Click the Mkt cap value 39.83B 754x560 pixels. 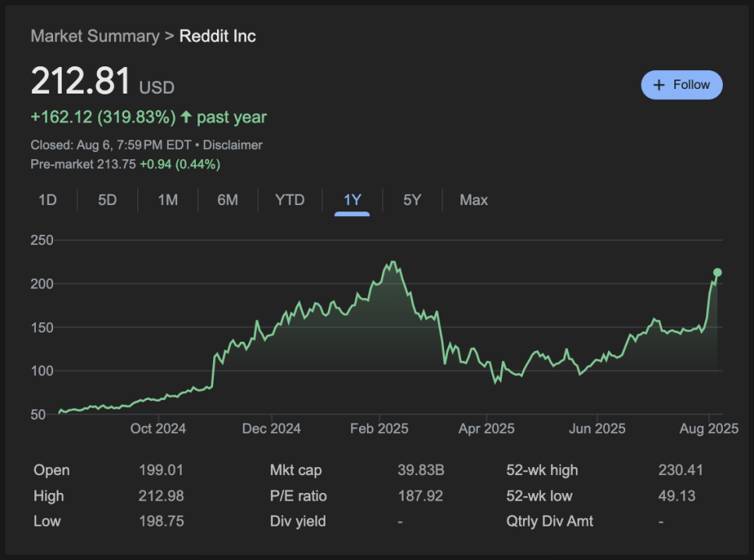(x=421, y=470)
